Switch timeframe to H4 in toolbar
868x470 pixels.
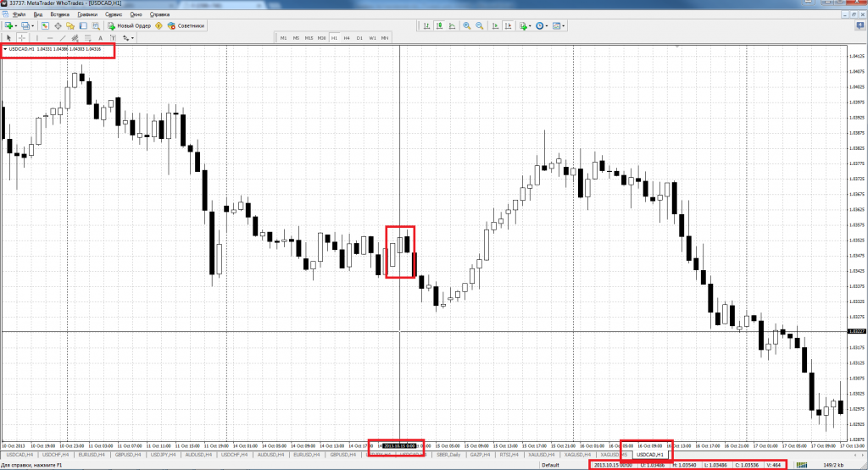click(x=347, y=38)
